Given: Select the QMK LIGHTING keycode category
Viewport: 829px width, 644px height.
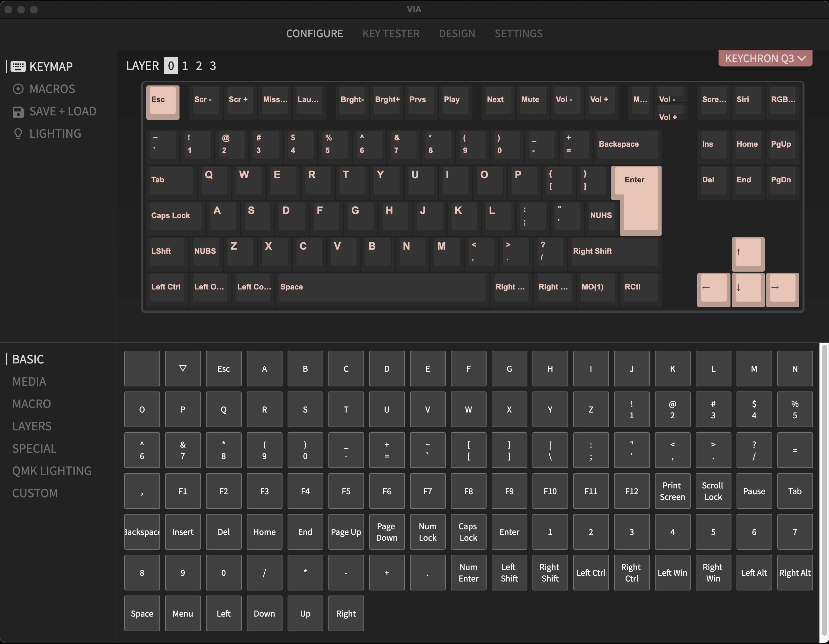Looking at the screenshot, I should (52, 471).
